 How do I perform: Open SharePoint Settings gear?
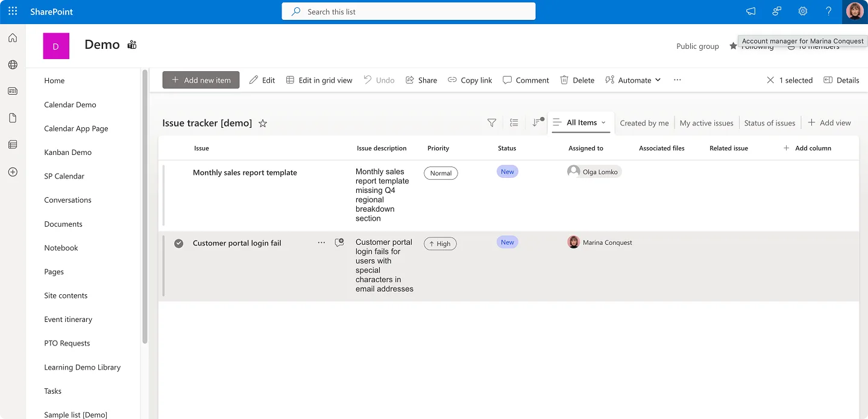(x=802, y=11)
